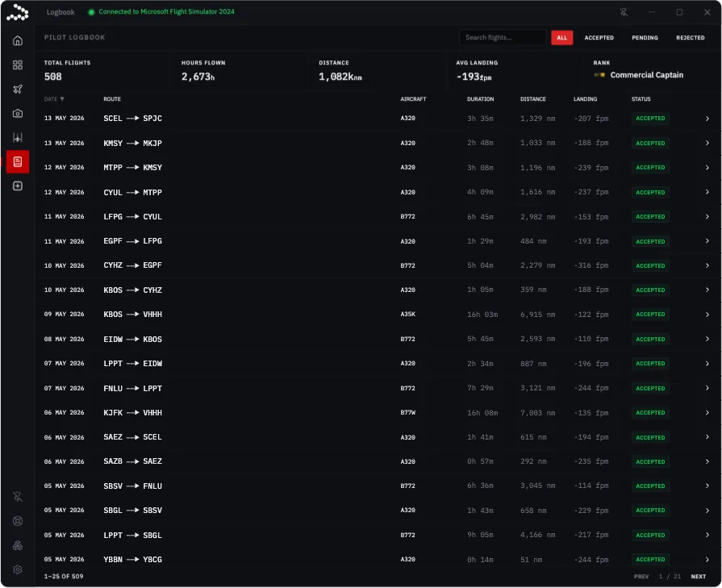Toggle the pin icon in title bar
Viewport: 722px width, 588px height.
(x=624, y=12)
